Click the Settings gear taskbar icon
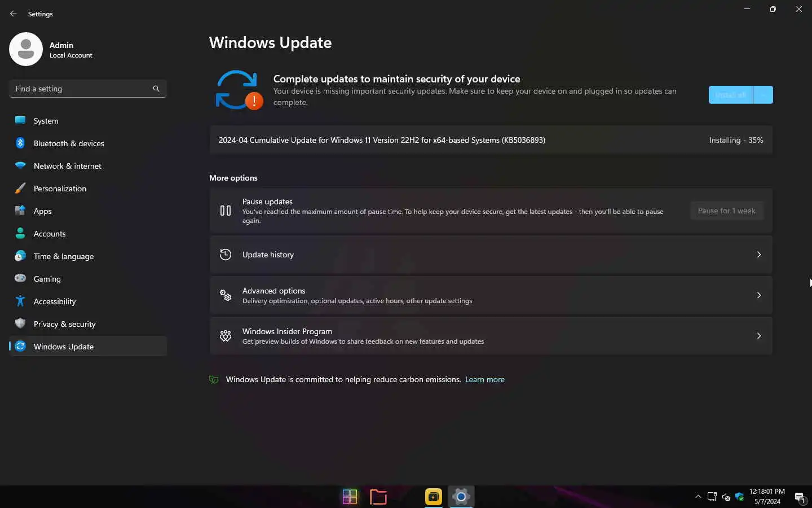812x508 pixels. 461,497
